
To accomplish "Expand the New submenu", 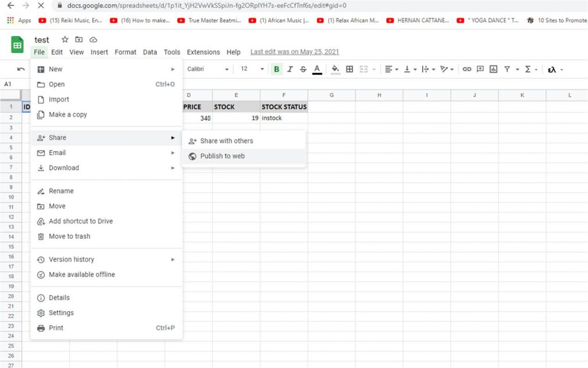I will click(106, 69).
